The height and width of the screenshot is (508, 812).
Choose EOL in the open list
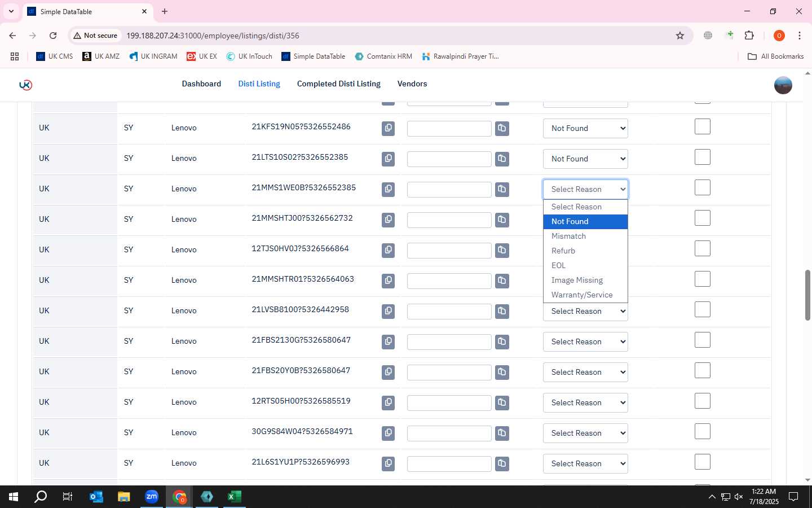585,265
